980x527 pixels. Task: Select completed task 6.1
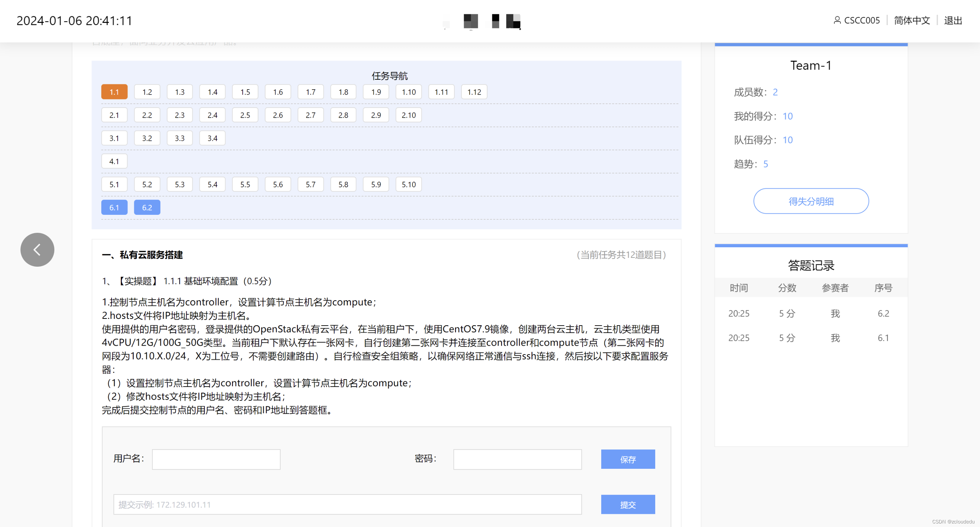(114, 208)
